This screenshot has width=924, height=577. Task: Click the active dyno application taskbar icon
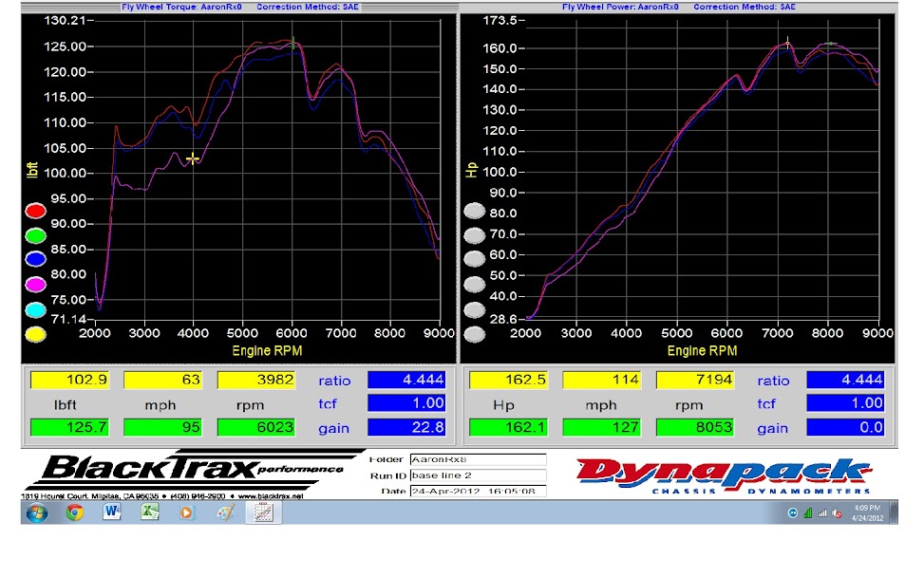pyautogui.click(x=262, y=512)
